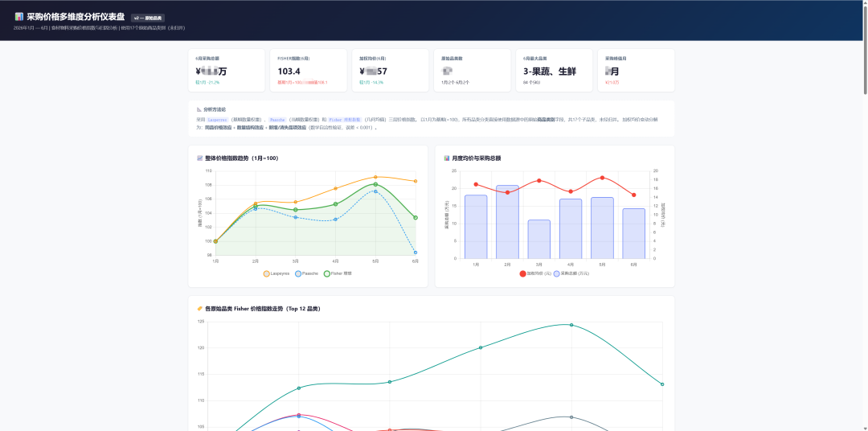Click the green Fisher point at 5月
The height and width of the screenshot is (431, 868).
(x=375, y=184)
